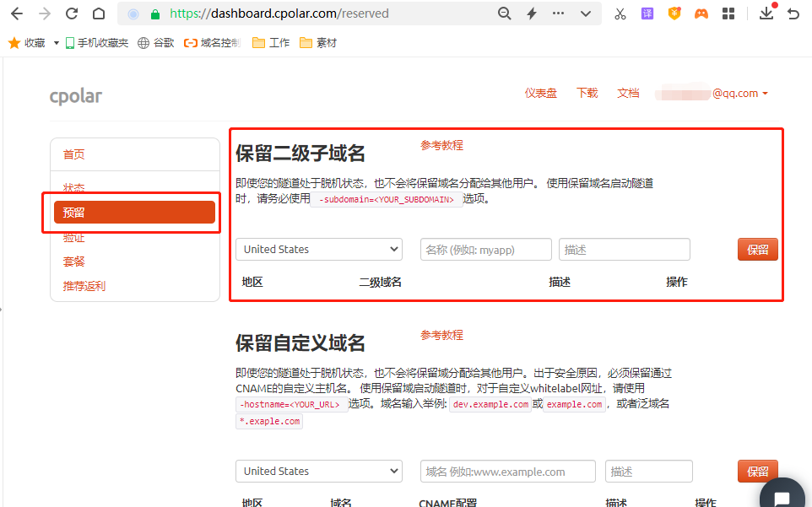
Task: Click the 保留自定义域名 heading
Action: click(300, 343)
